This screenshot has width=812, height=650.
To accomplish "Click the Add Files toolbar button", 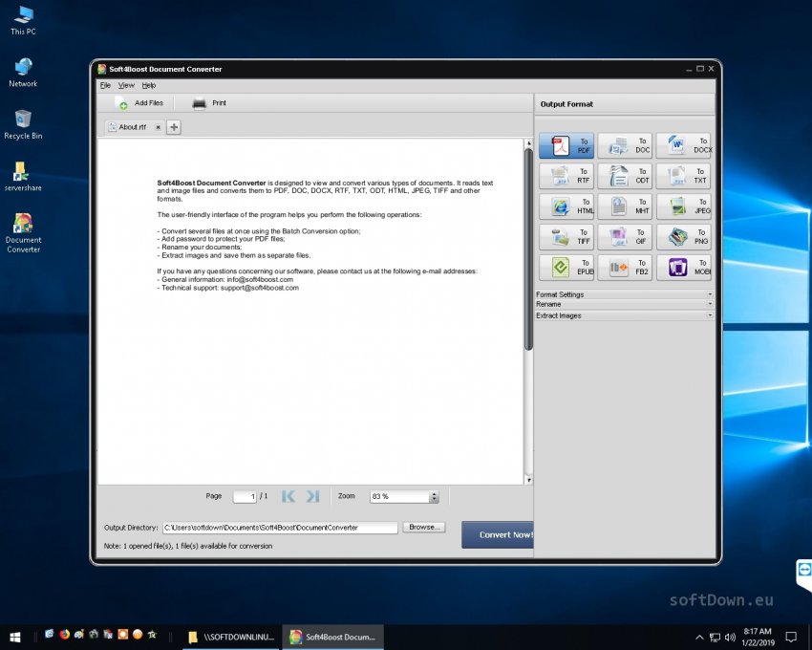I will (x=139, y=102).
